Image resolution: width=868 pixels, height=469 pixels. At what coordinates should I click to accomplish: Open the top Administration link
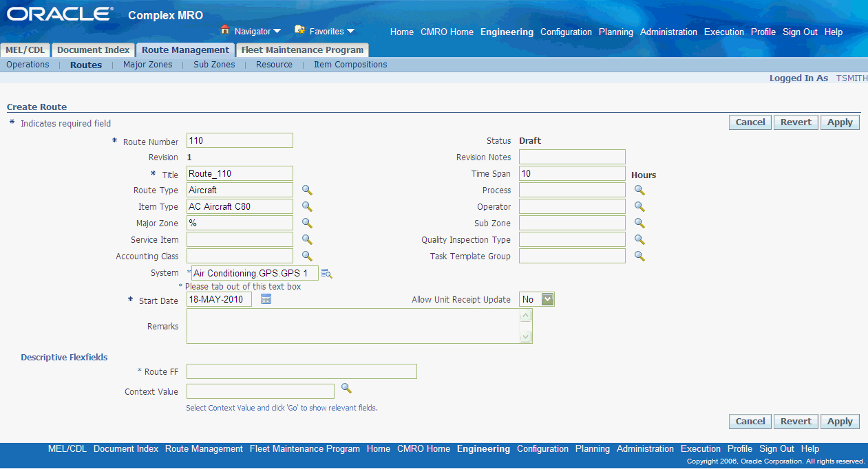pyautogui.click(x=668, y=32)
